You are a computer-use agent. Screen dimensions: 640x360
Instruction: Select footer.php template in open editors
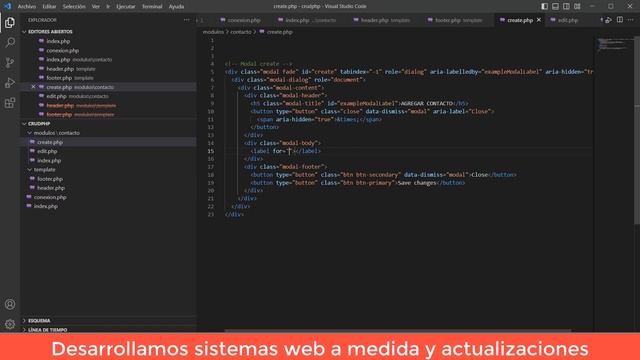108,78
